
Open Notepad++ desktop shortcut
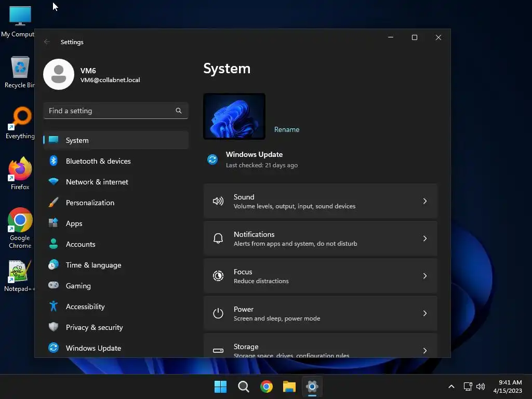(19, 275)
